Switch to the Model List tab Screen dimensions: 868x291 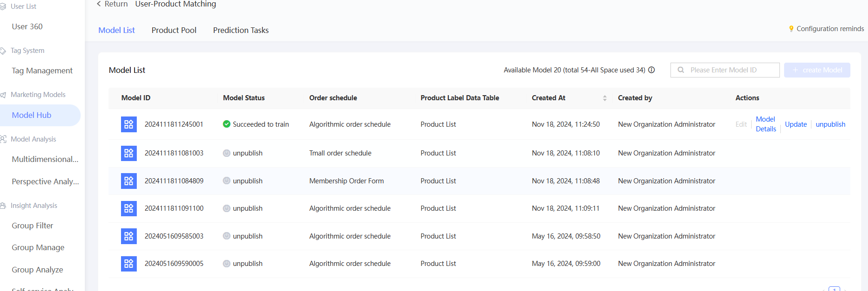tap(116, 30)
